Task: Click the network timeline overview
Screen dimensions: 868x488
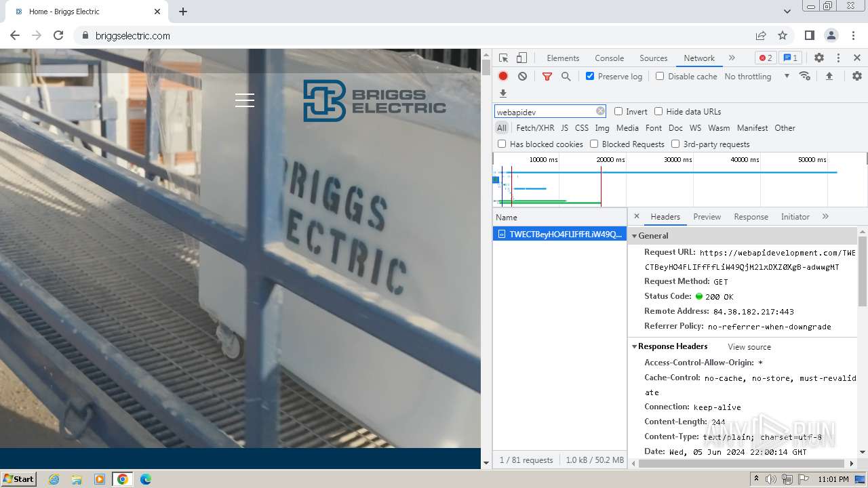Action: pyautogui.click(x=679, y=180)
